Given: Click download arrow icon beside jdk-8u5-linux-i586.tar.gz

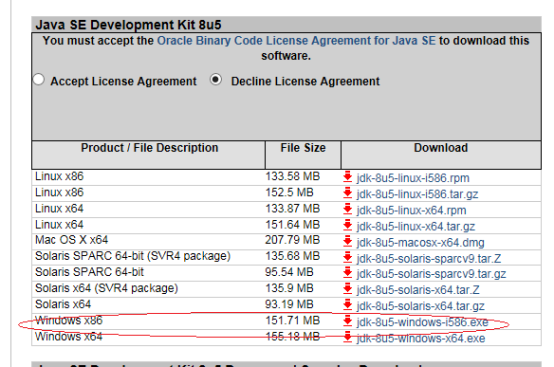Looking at the screenshot, I should click(x=348, y=193).
